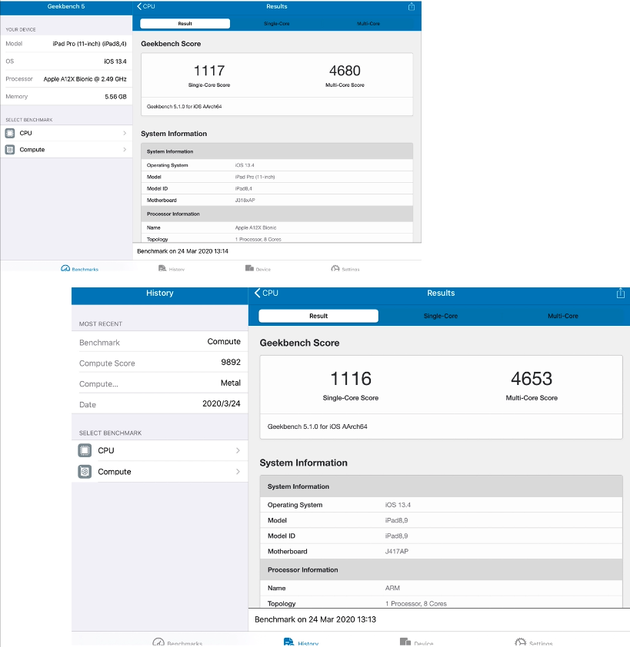Go back via CPU button in the lower header
The height and width of the screenshot is (647, 630).
point(266,293)
